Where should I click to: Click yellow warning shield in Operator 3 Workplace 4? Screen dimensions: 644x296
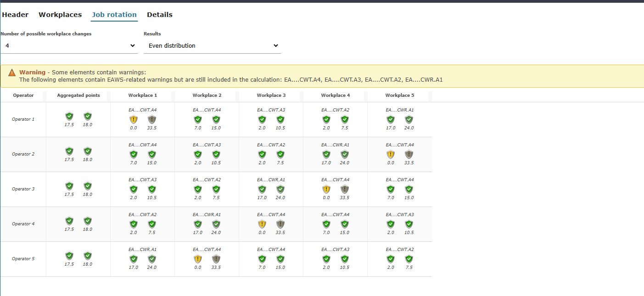pyautogui.click(x=326, y=189)
